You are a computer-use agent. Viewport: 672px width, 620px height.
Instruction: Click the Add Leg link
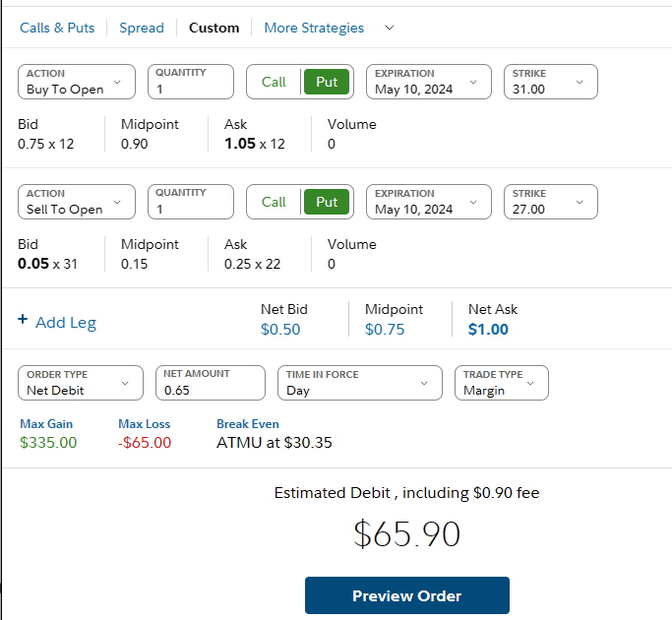pos(66,323)
